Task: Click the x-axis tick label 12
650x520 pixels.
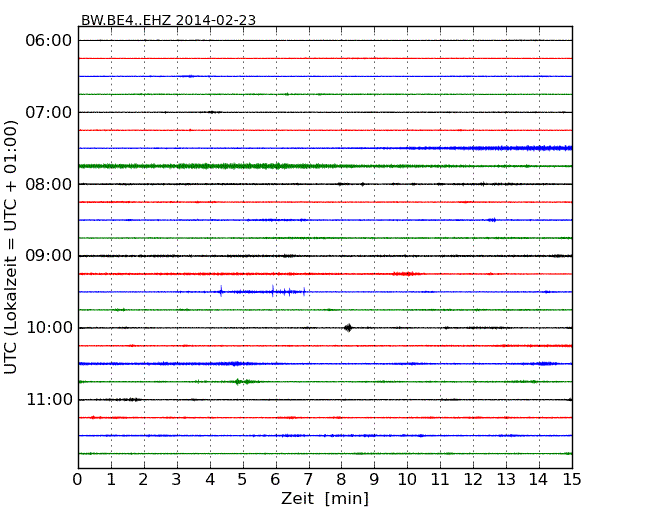Action: tap(473, 479)
